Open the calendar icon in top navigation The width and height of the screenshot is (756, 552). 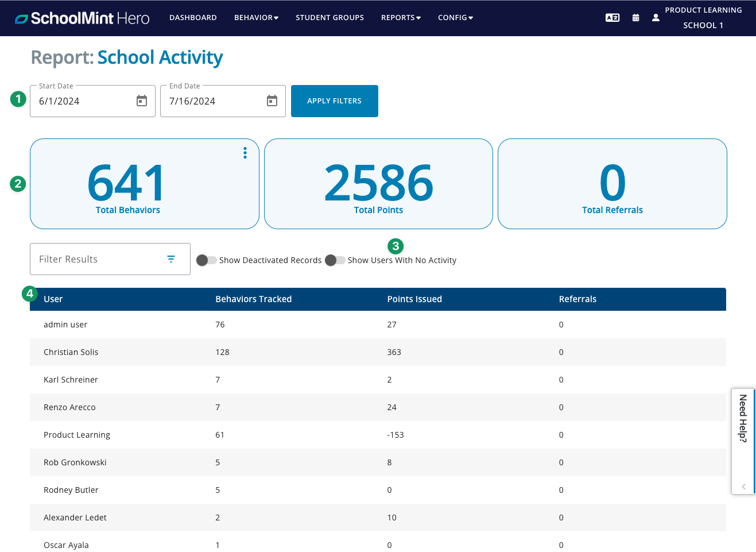click(635, 18)
